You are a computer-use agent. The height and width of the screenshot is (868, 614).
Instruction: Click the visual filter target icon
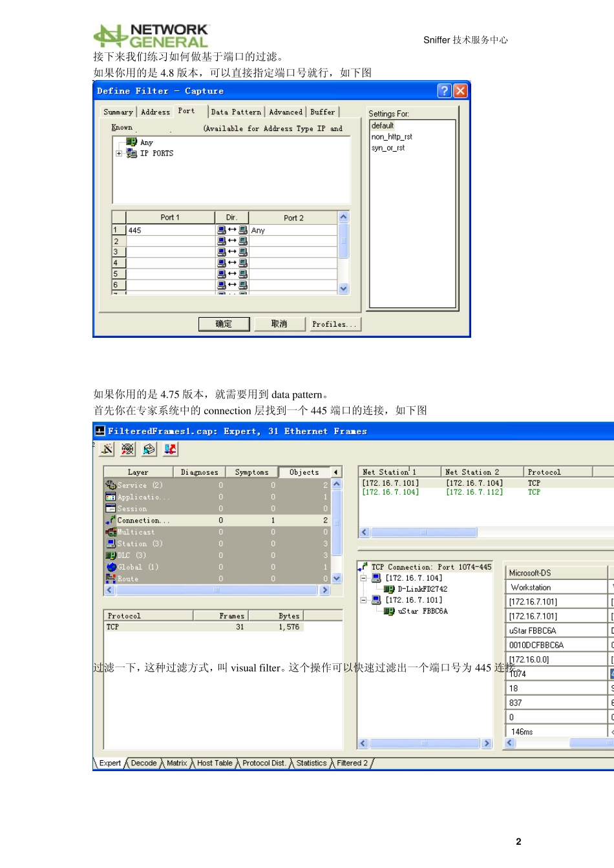[128, 449]
